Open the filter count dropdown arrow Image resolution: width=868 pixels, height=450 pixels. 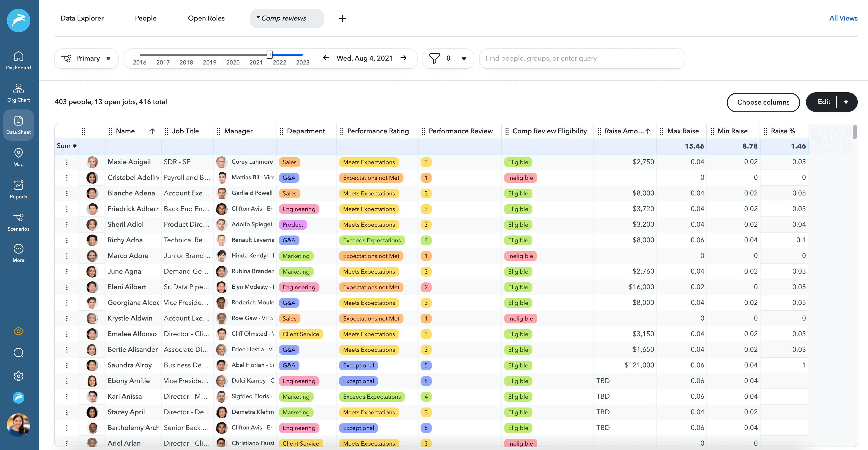pos(464,59)
